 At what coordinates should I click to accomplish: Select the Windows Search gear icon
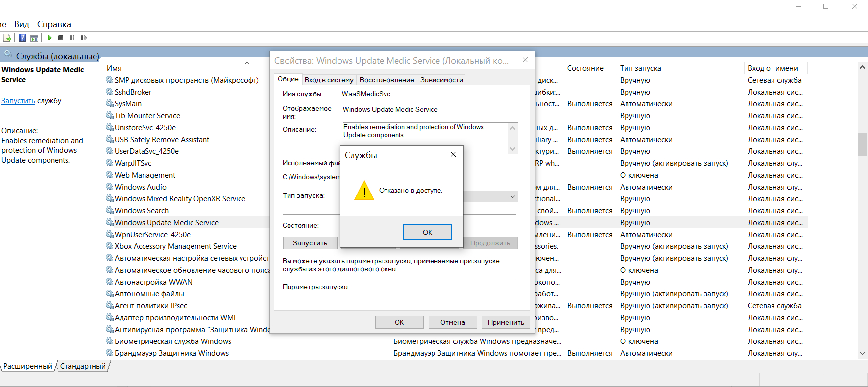(109, 210)
